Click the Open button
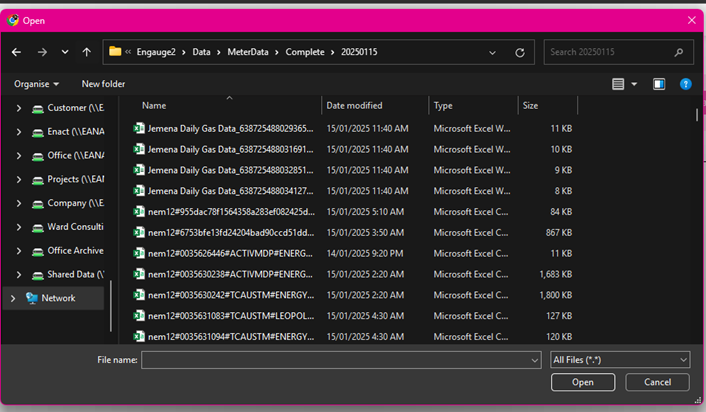Screen dimensions: 706x412 582,382
